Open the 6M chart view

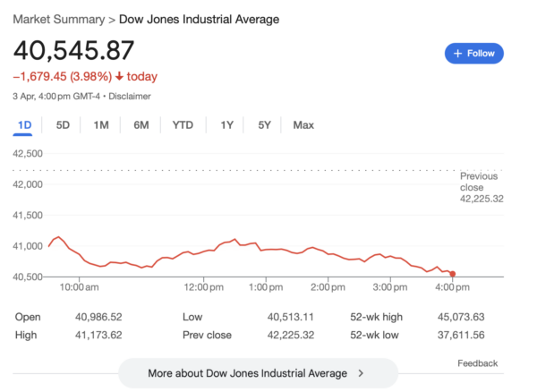[141, 125]
